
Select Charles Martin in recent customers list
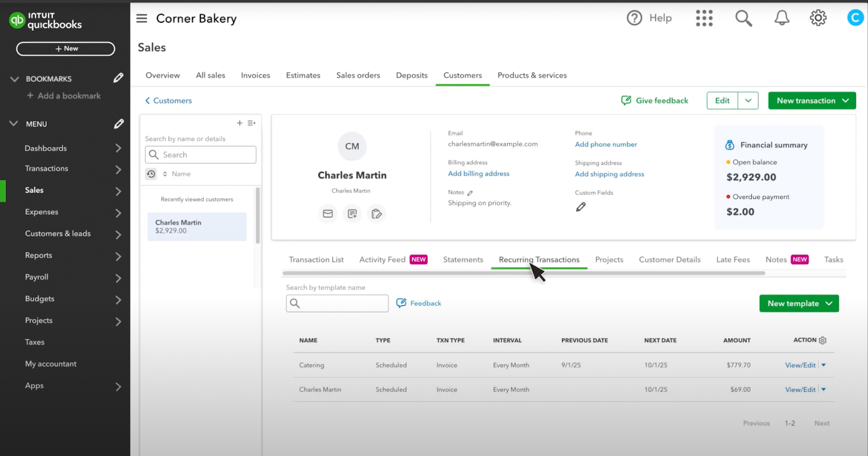(197, 227)
